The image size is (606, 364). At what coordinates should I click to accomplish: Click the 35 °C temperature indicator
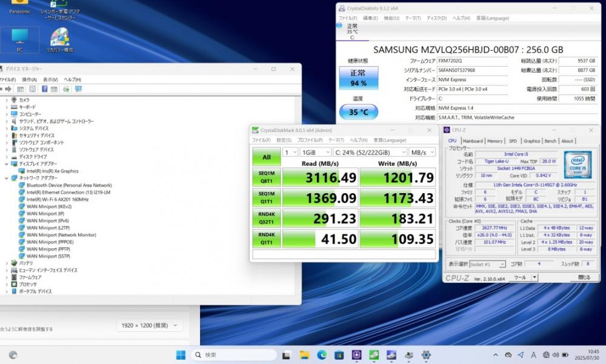tap(359, 112)
